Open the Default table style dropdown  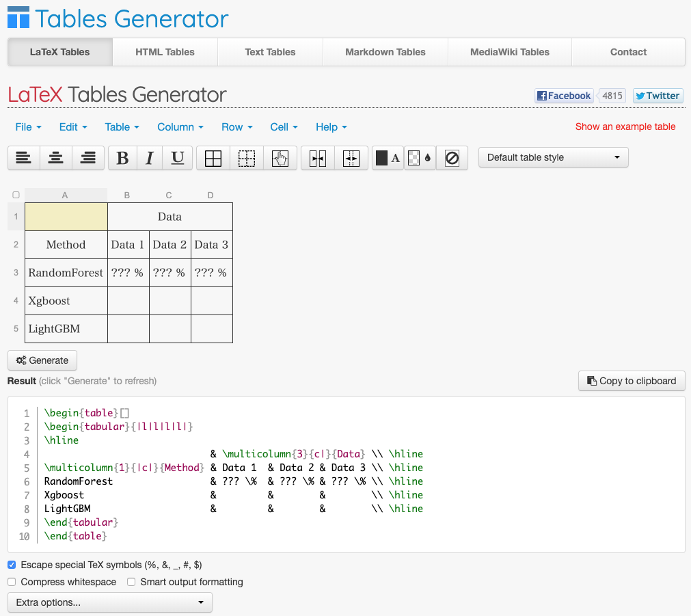553,157
